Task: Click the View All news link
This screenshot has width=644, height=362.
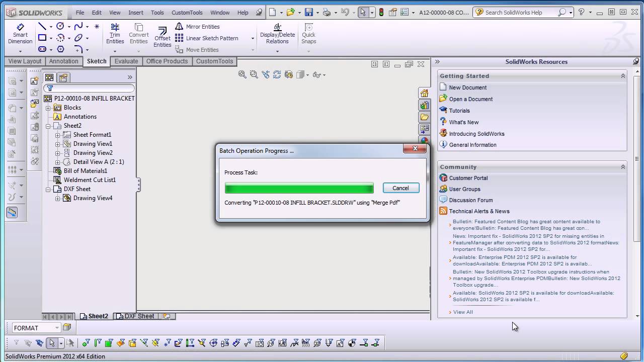Action: (x=463, y=312)
